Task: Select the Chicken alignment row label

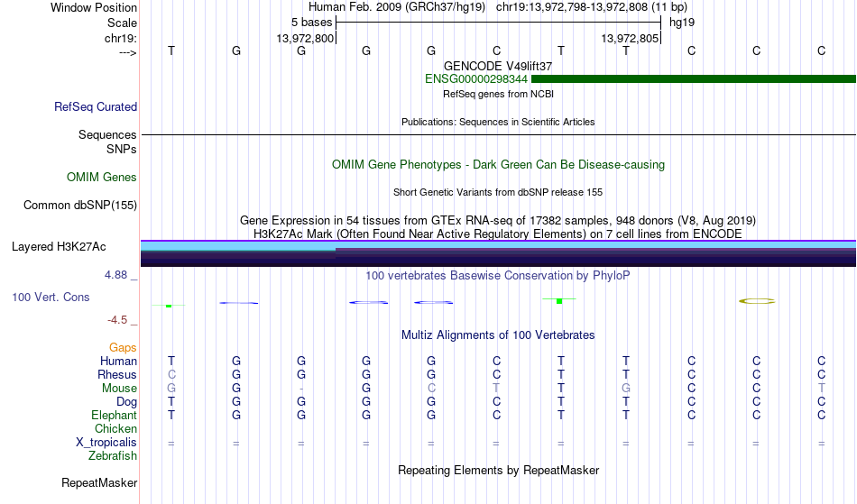Action: coord(115,428)
